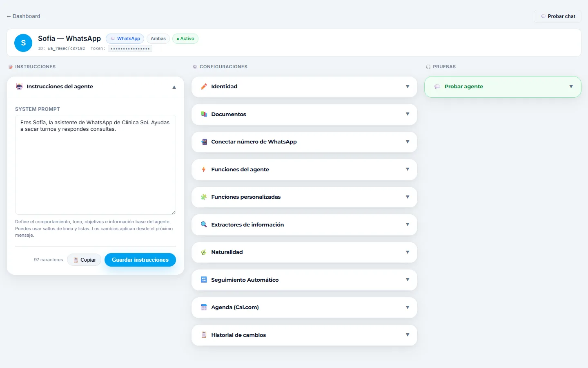The height and width of the screenshot is (368, 588).
Task: Click the 97 caracteres counter
Action: pyautogui.click(x=49, y=260)
